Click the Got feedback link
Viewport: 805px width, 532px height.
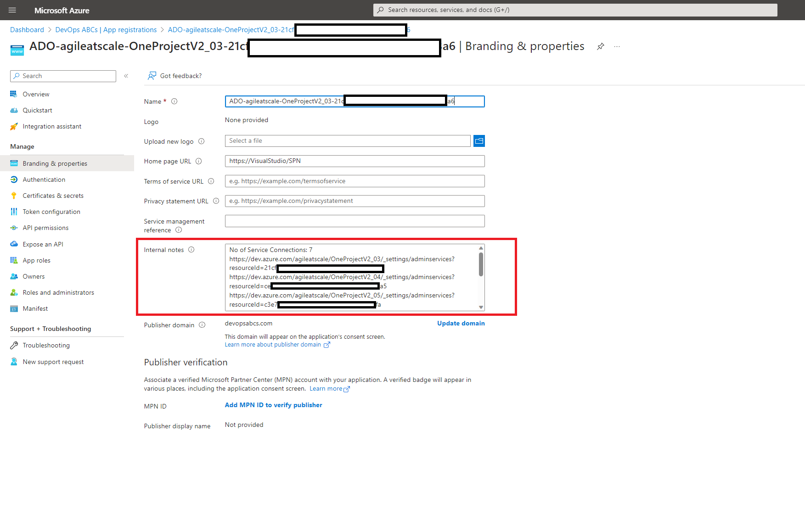point(175,76)
